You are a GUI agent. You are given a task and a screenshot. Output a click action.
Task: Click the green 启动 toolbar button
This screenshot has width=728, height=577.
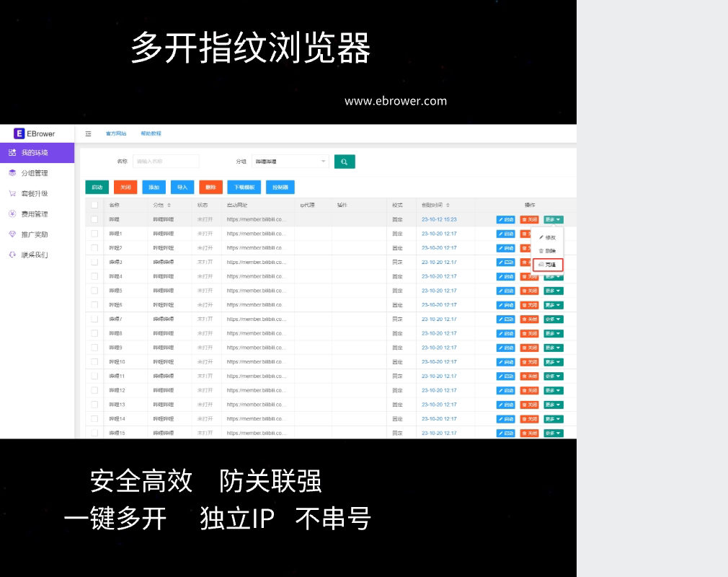click(x=97, y=188)
